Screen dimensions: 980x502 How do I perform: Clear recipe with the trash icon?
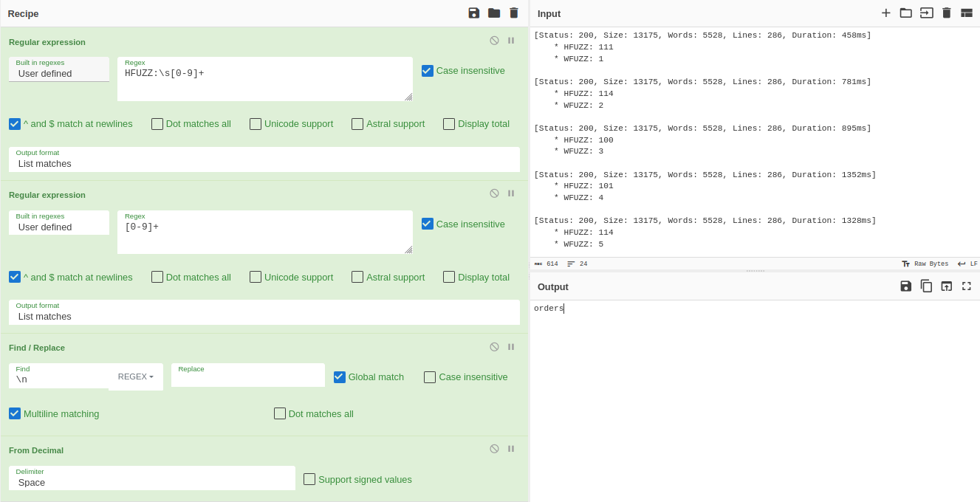514,13
